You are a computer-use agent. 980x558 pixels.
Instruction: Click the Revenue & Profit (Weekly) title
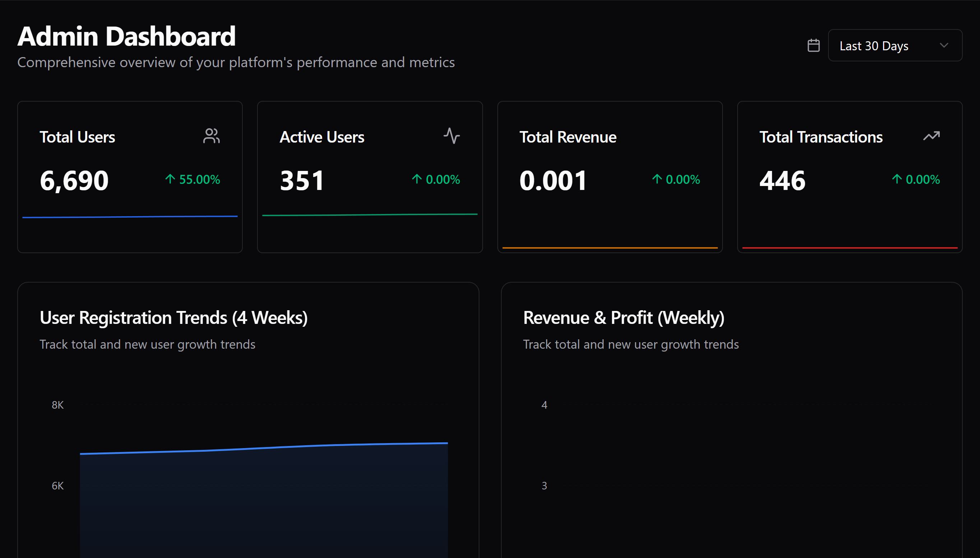tap(623, 317)
